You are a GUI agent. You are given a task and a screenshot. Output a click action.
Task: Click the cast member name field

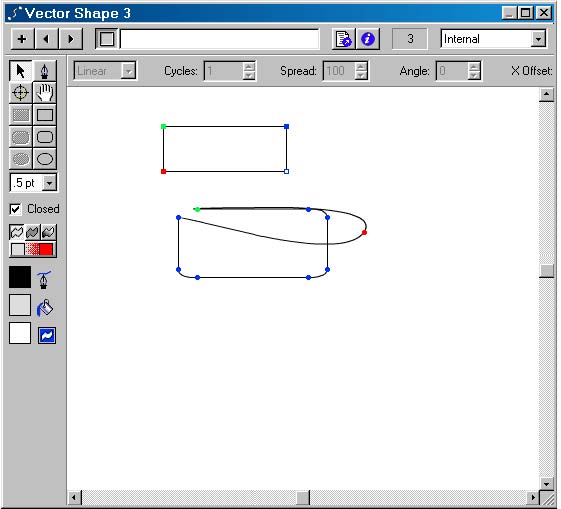219,39
